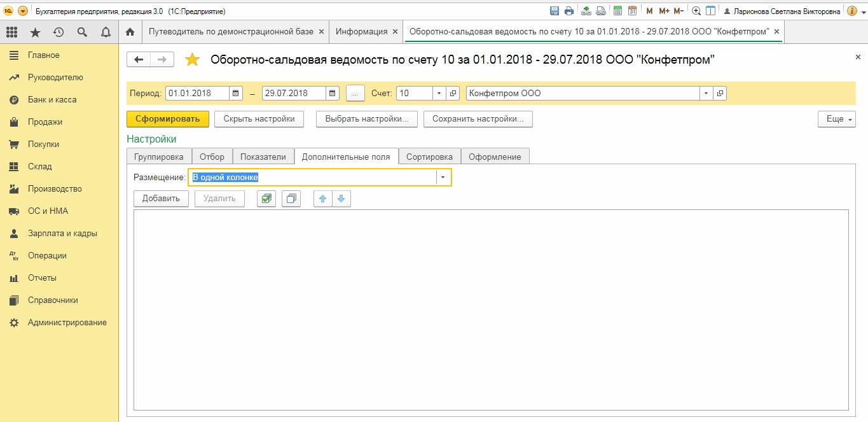The height and width of the screenshot is (422, 868).
Task: Move field up with the up arrow
Action: (323, 199)
